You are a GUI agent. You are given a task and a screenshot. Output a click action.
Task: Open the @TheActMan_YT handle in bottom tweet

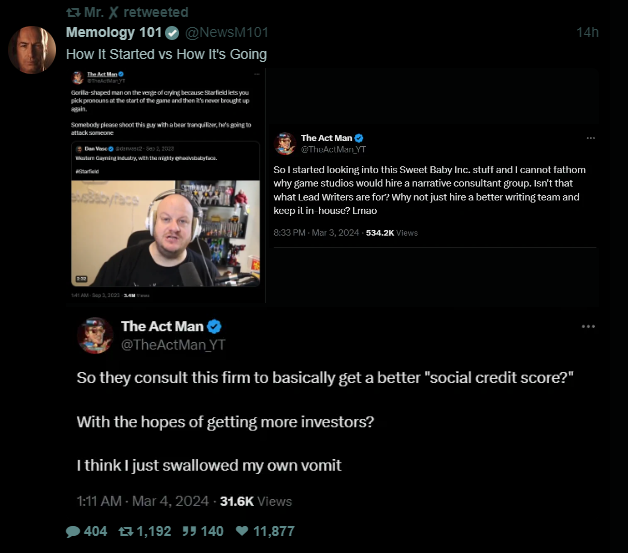[x=173, y=345]
